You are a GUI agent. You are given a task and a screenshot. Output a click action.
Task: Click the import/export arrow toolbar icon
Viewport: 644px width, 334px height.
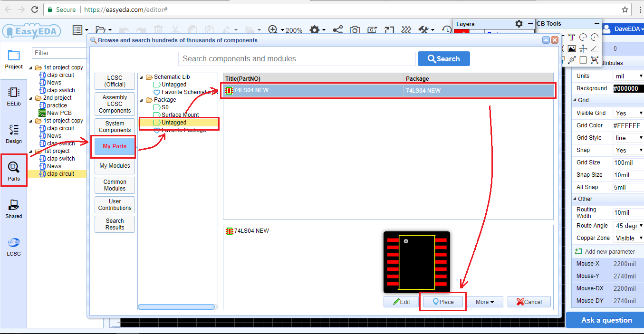[389, 30]
